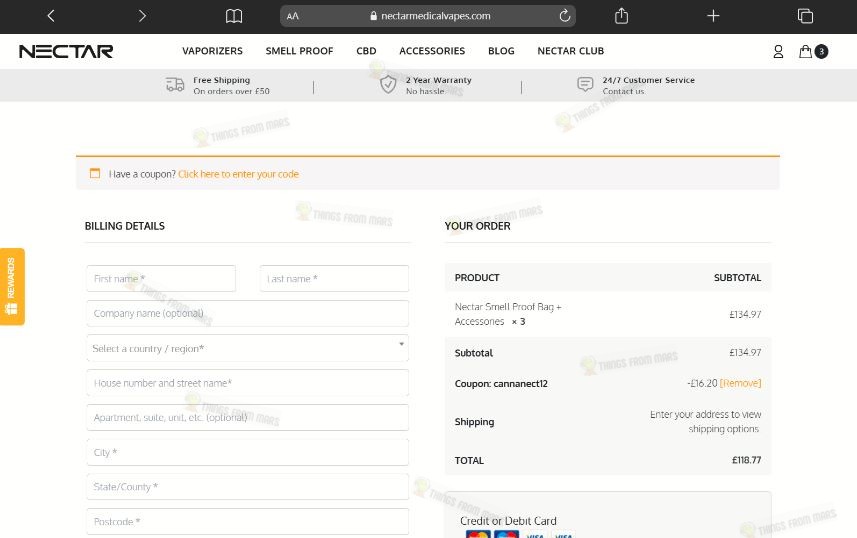This screenshot has height=538, width=857.
Task: Click the Credit or Debit Card label
Action: pyautogui.click(x=508, y=521)
